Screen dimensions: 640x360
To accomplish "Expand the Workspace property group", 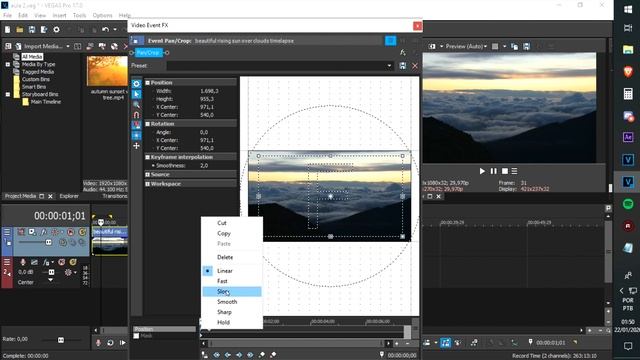I will (x=148, y=184).
